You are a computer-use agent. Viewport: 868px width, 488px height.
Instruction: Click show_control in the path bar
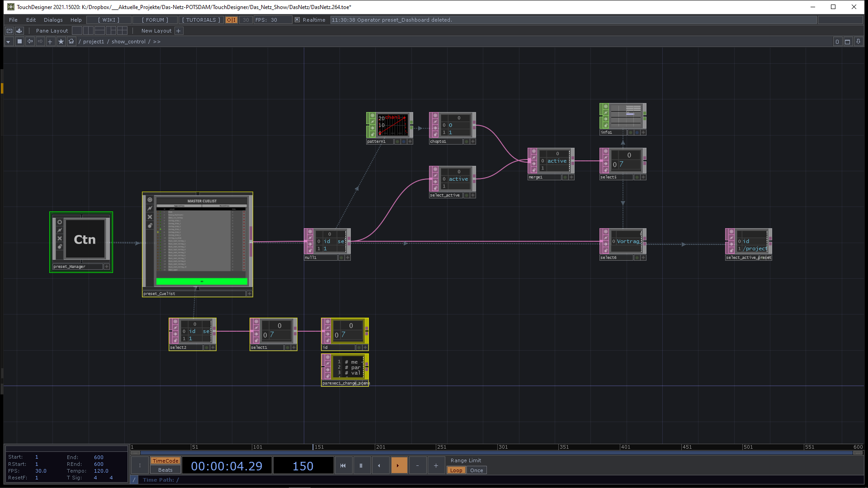click(x=128, y=42)
